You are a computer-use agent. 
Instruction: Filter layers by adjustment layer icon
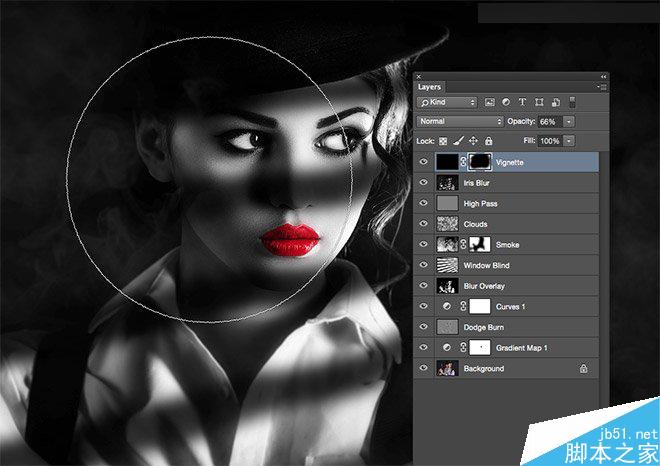tap(506, 102)
